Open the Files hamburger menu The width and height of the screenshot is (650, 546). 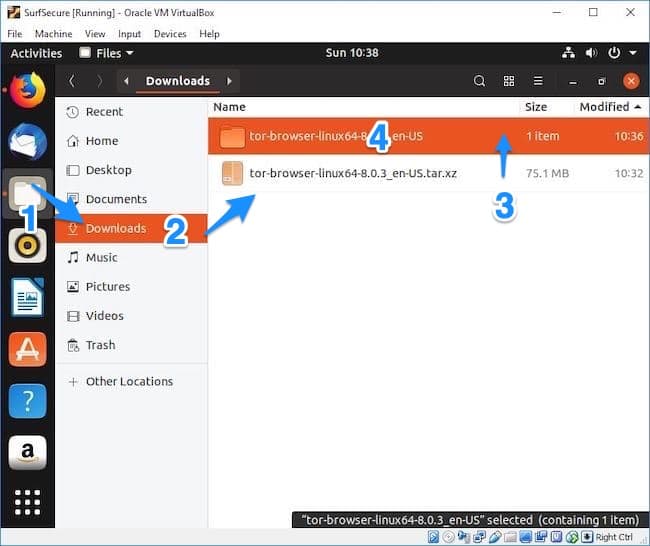coord(538,81)
